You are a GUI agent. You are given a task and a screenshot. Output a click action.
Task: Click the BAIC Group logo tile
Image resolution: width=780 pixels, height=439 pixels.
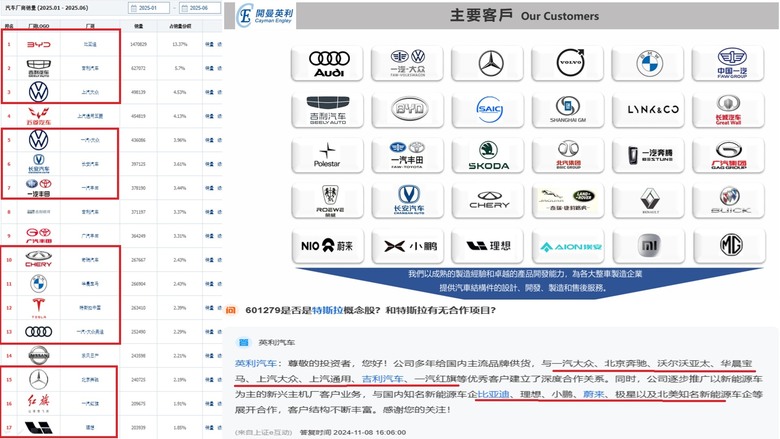568,155
